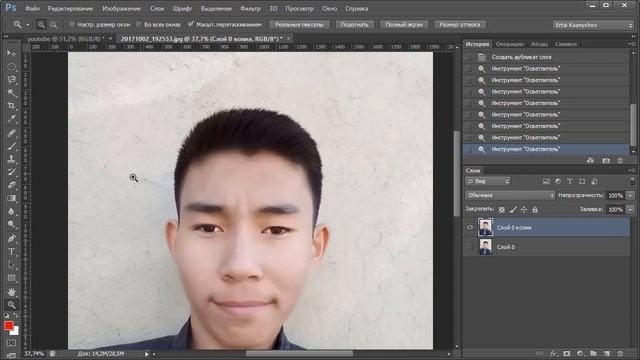The height and width of the screenshot is (360, 640).
Task: Click the Print Size (Размер оттиска) button
Action: pyautogui.click(x=460, y=24)
